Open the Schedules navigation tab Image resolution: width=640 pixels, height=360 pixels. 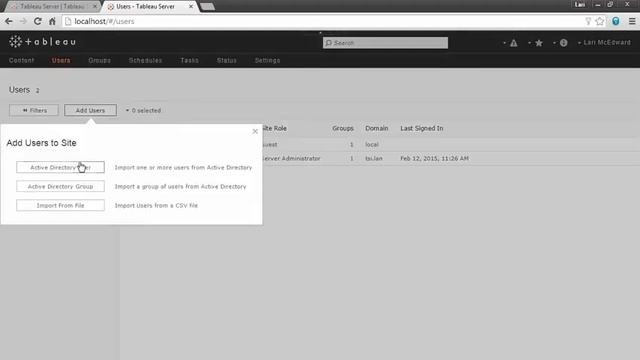[x=145, y=60]
